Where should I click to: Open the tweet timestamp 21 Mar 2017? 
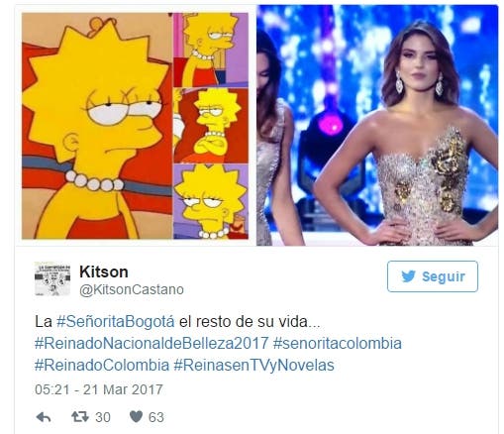click(99, 389)
